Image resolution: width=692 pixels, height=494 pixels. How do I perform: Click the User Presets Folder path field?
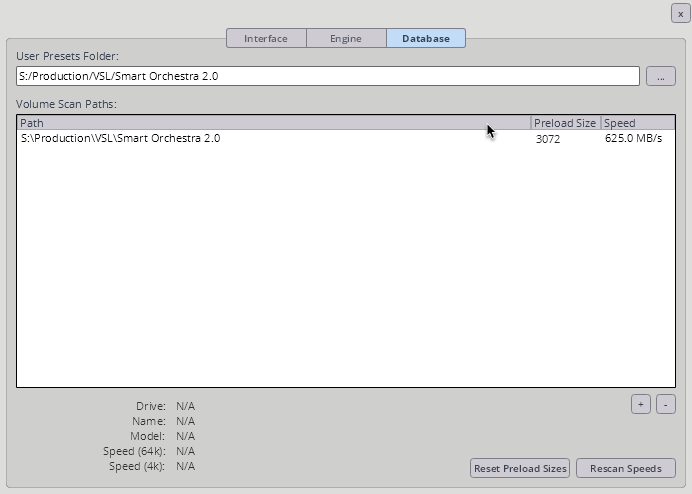(x=328, y=76)
